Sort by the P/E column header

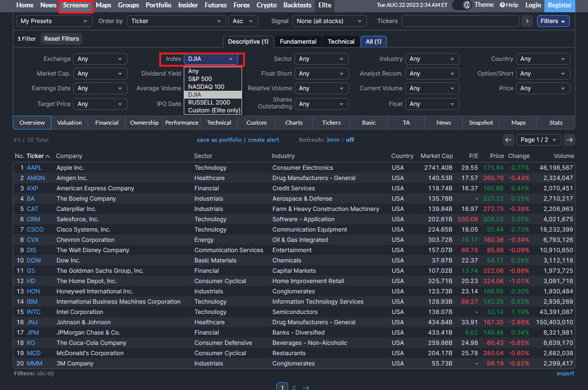(473, 156)
